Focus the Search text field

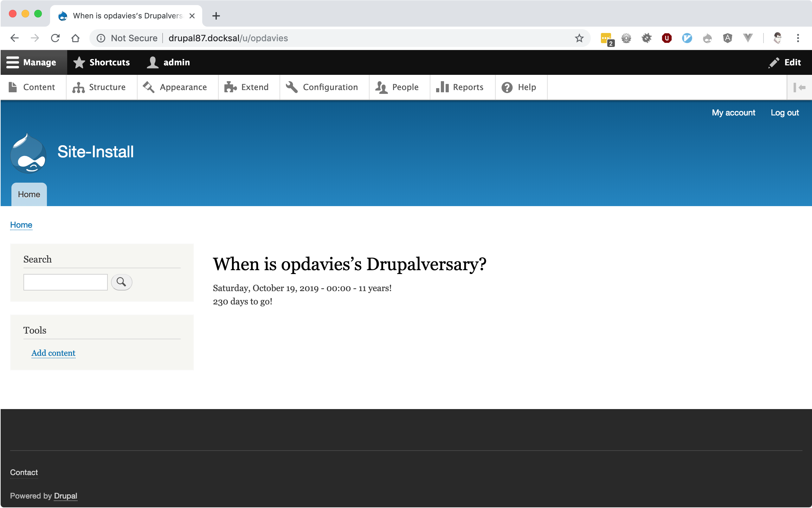point(66,282)
